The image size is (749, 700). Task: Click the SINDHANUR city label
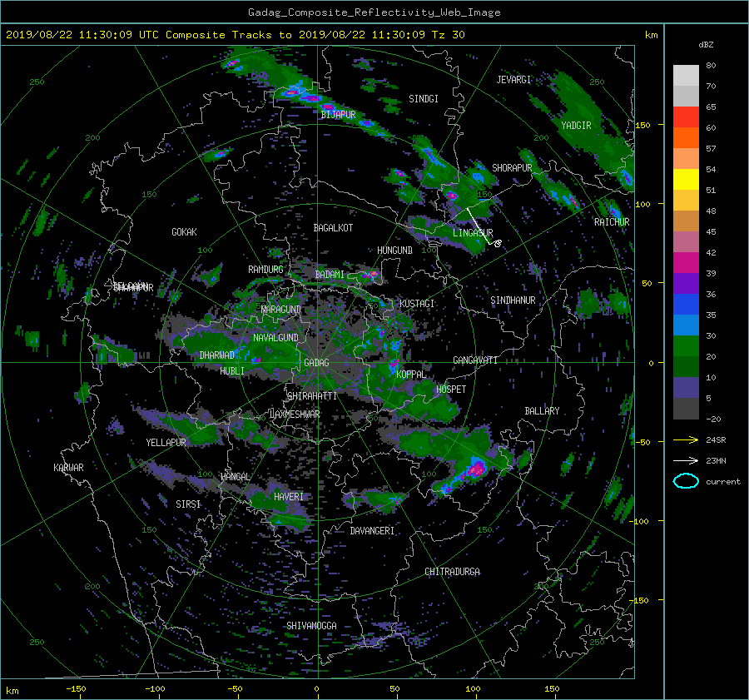point(513,300)
